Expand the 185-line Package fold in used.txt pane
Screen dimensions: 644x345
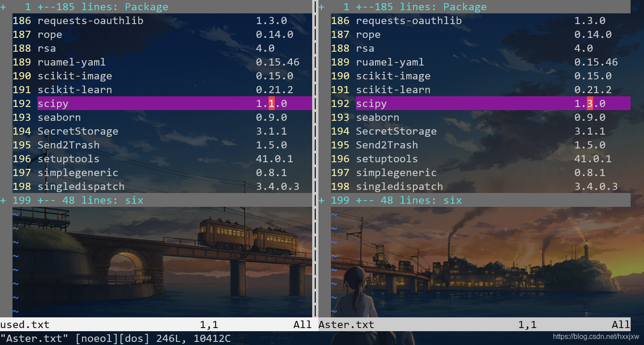coord(156,7)
